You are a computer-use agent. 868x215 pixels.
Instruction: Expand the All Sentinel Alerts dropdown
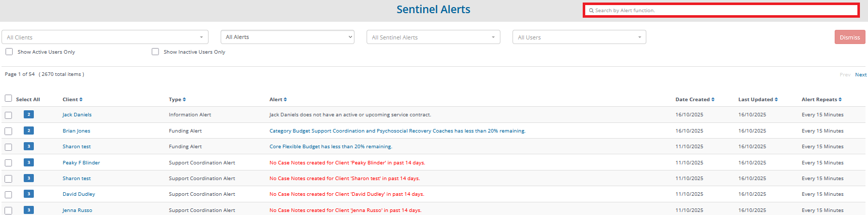(x=433, y=37)
